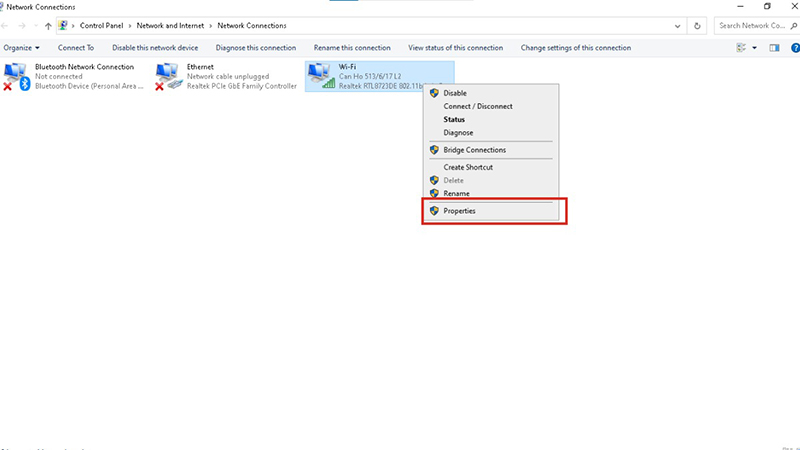Refresh the Network Connections view

click(697, 26)
